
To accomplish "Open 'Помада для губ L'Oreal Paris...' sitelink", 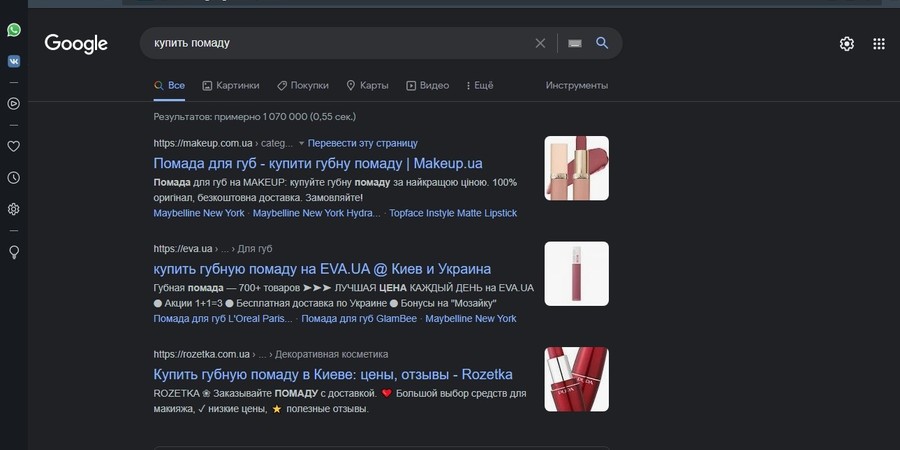I will (223, 319).
